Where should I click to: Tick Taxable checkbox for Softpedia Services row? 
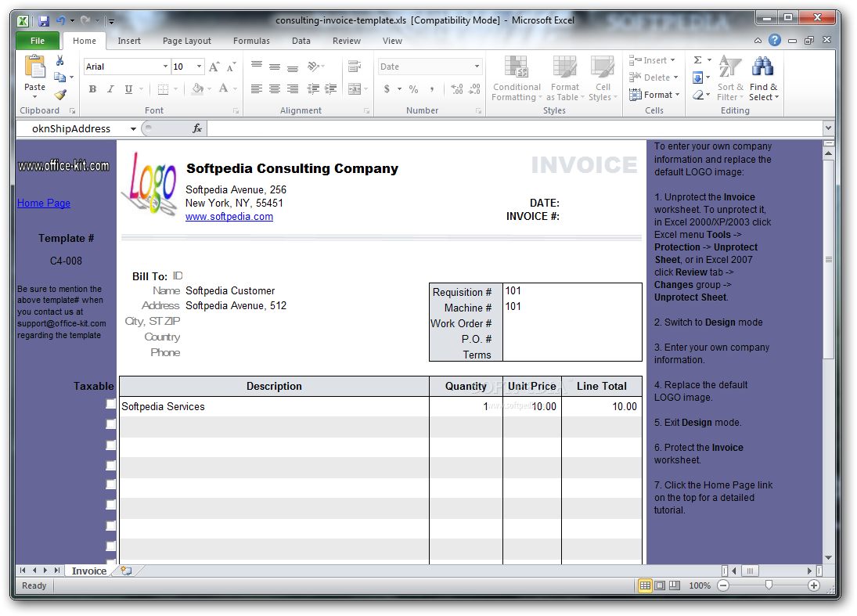[x=111, y=404]
